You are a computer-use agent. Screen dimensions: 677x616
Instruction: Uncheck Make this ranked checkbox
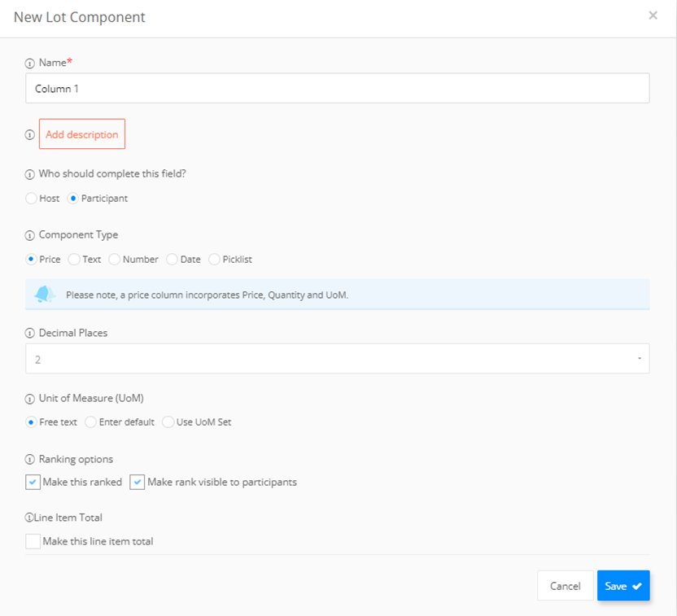point(33,482)
